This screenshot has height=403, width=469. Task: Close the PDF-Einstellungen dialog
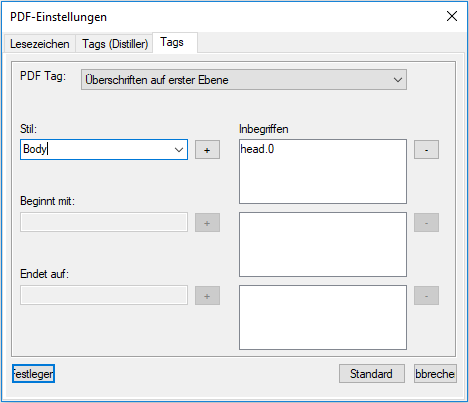(x=452, y=16)
